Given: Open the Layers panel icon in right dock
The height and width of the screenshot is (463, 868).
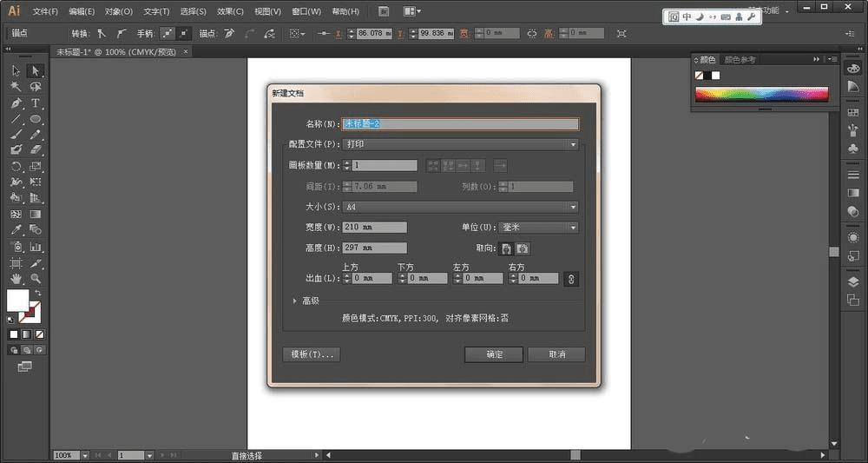Looking at the screenshot, I should (853, 281).
